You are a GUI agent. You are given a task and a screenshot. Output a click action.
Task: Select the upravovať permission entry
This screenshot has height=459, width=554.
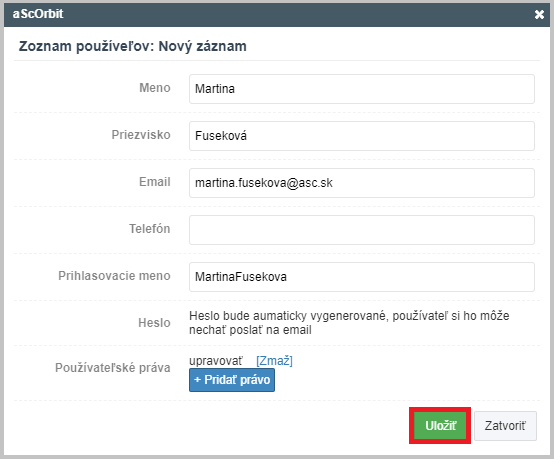click(x=216, y=361)
